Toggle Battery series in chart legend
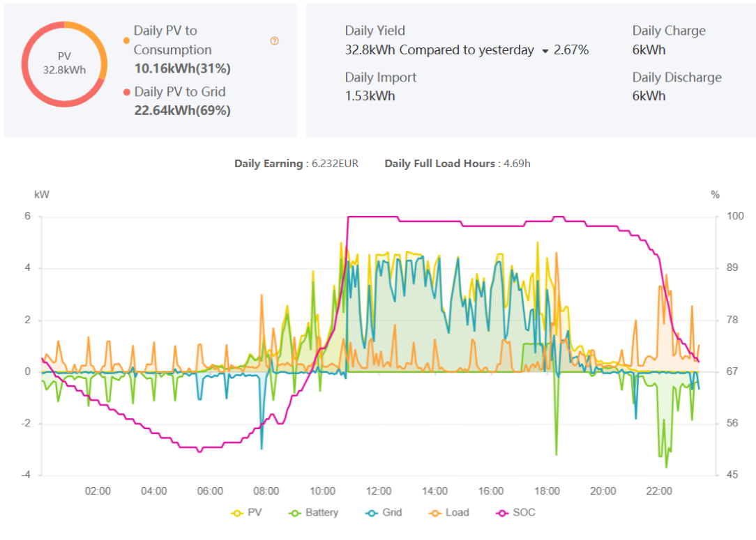This screenshot has height=540, width=756. point(313,513)
